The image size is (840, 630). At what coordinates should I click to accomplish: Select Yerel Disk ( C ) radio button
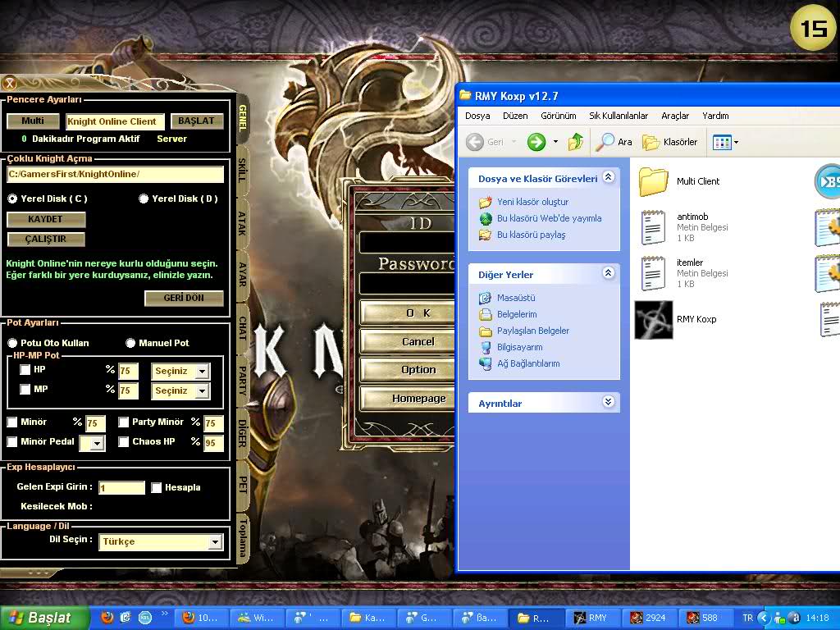point(12,199)
